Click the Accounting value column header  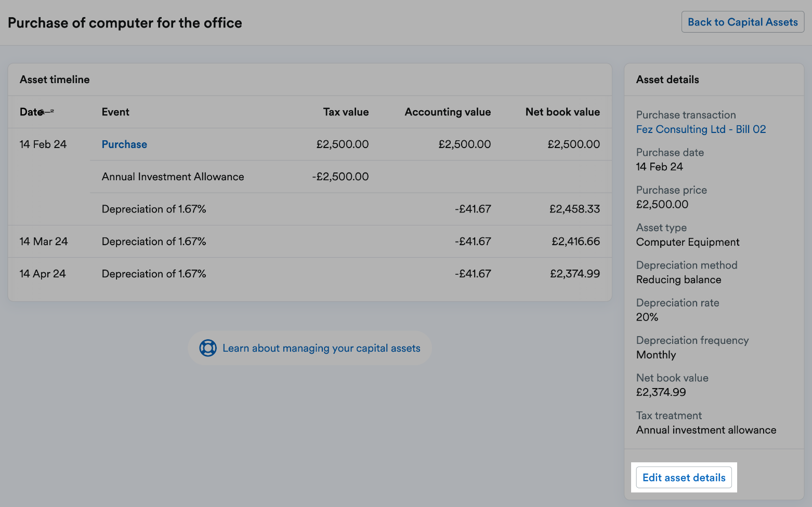pos(448,112)
